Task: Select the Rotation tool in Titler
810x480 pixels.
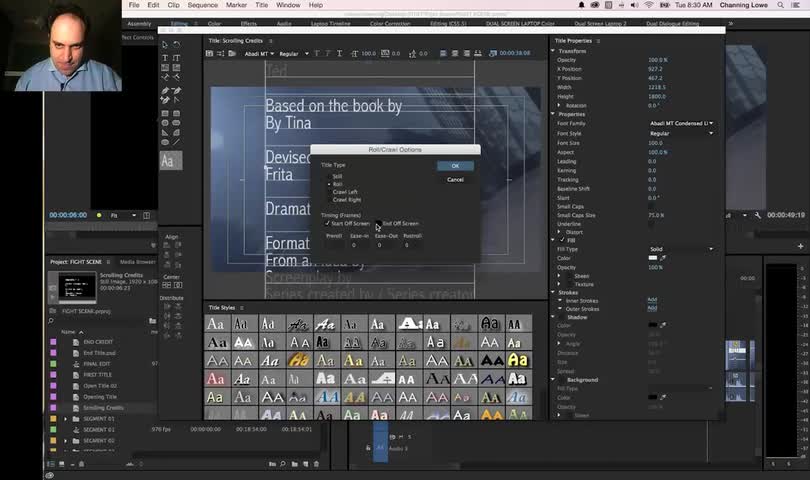Action: 177,45
